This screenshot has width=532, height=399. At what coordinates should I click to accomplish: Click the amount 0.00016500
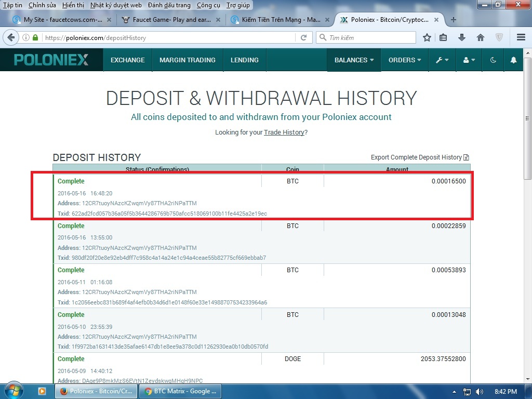(448, 181)
